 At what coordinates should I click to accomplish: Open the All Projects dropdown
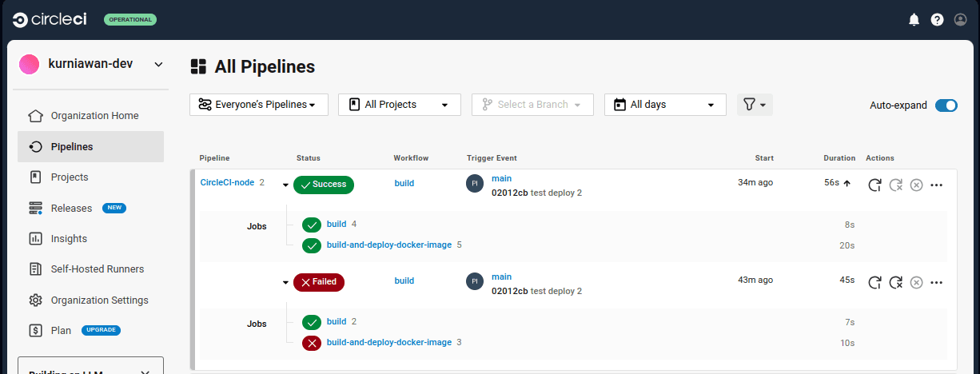tap(400, 105)
